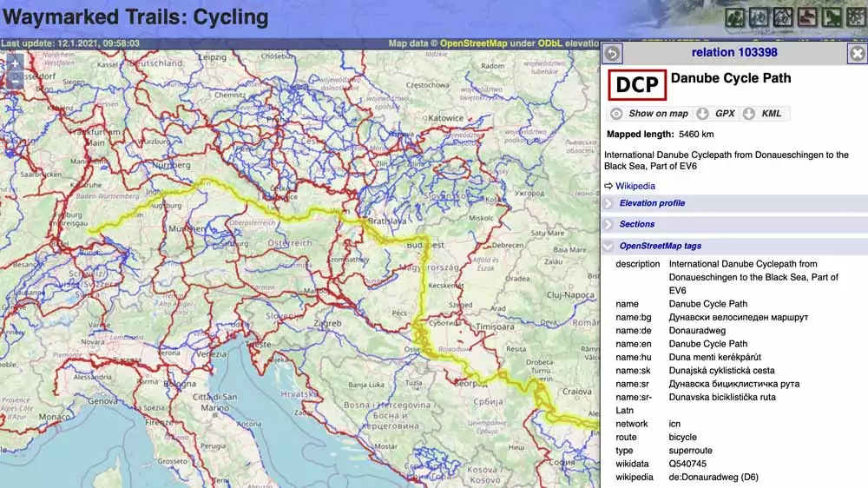Collapse the OpenStreetMap tags section
This screenshot has width=868, height=488.
click(734, 246)
